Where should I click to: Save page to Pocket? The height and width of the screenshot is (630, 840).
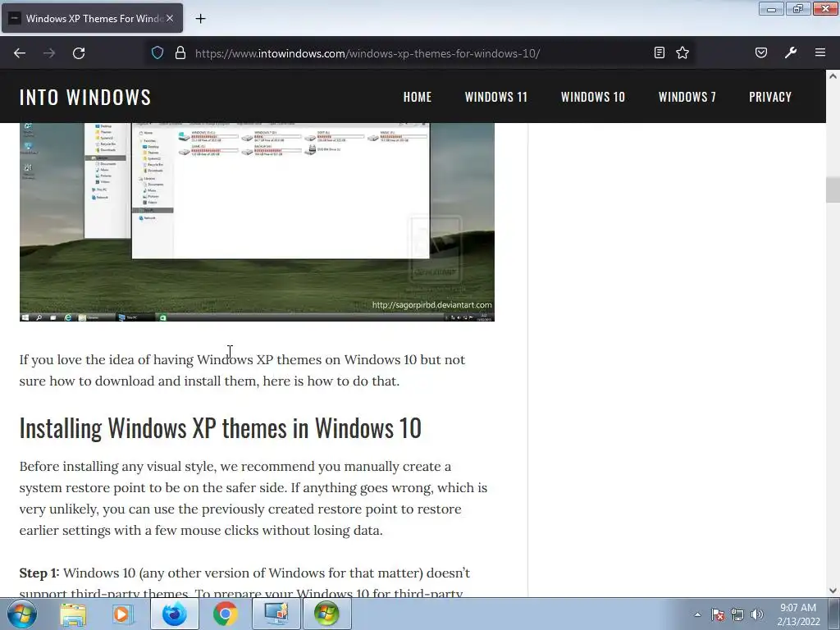tap(761, 52)
